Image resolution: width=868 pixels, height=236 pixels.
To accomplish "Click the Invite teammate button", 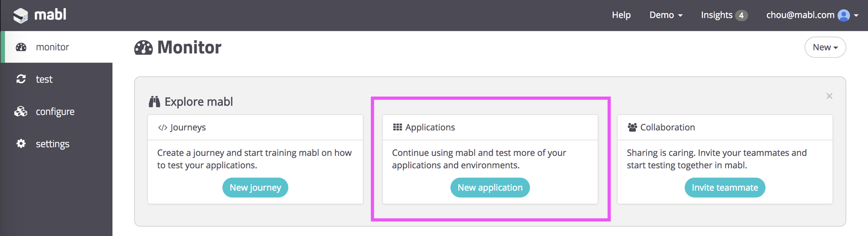I will (x=725, y=187).
